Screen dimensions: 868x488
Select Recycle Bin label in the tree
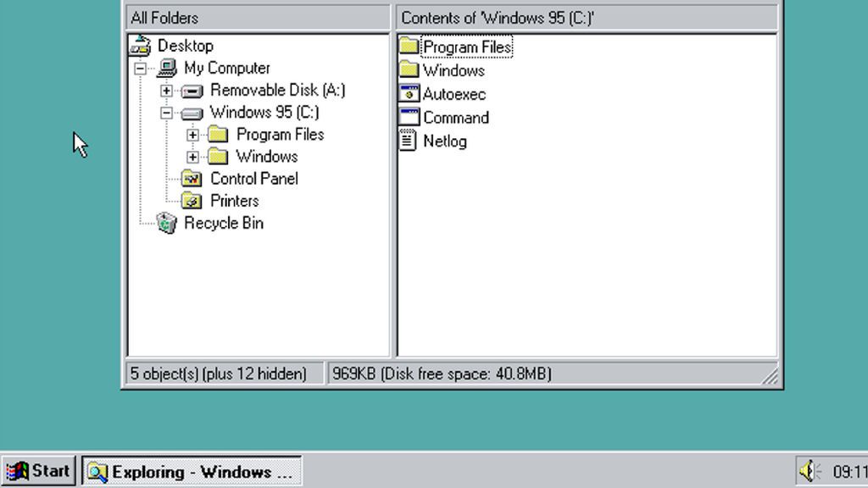pyautogui.click(x=224, y=223)
